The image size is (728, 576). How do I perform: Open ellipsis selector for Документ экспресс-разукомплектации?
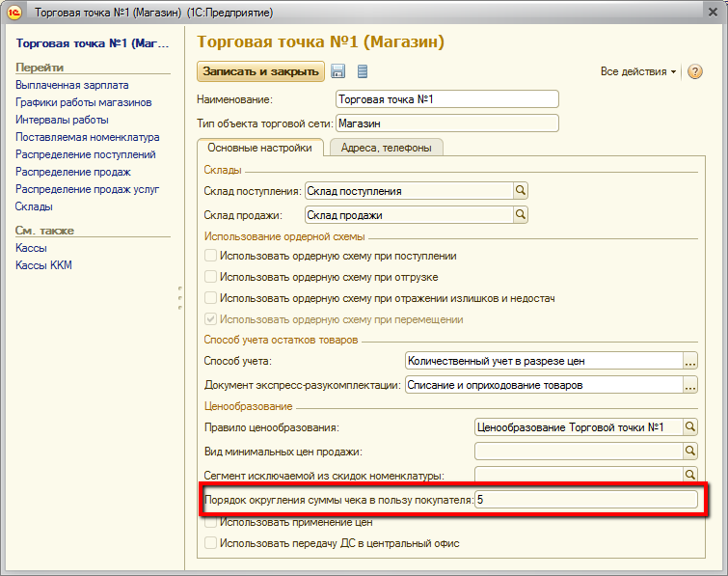[x=689, y=385]
